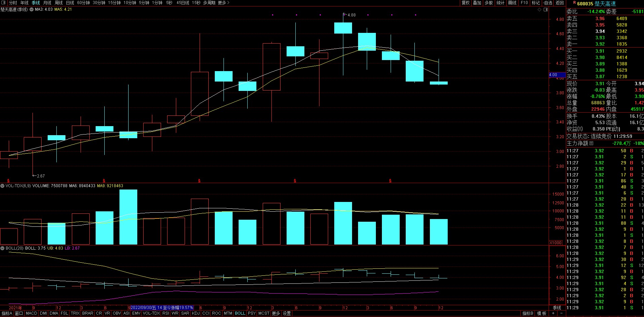This screenshot has width=644, height=317.
Task: Select the 5分钟 period
Action: [144, 3]
